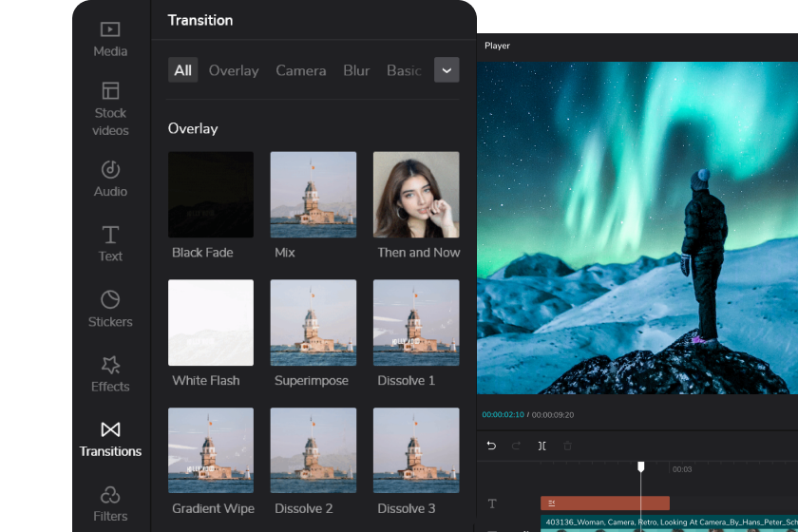Click the Overlay section heading
The image size is (798, 532).
[x=193, y=129]
